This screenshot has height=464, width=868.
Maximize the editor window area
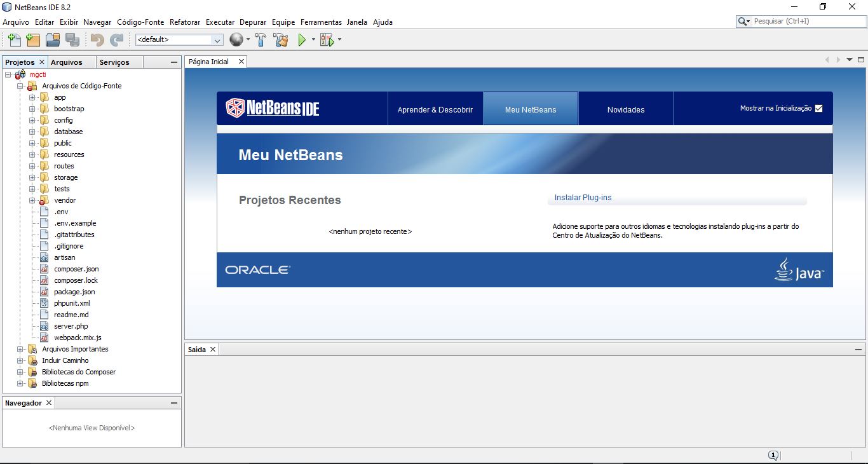[x=861, y=60]
